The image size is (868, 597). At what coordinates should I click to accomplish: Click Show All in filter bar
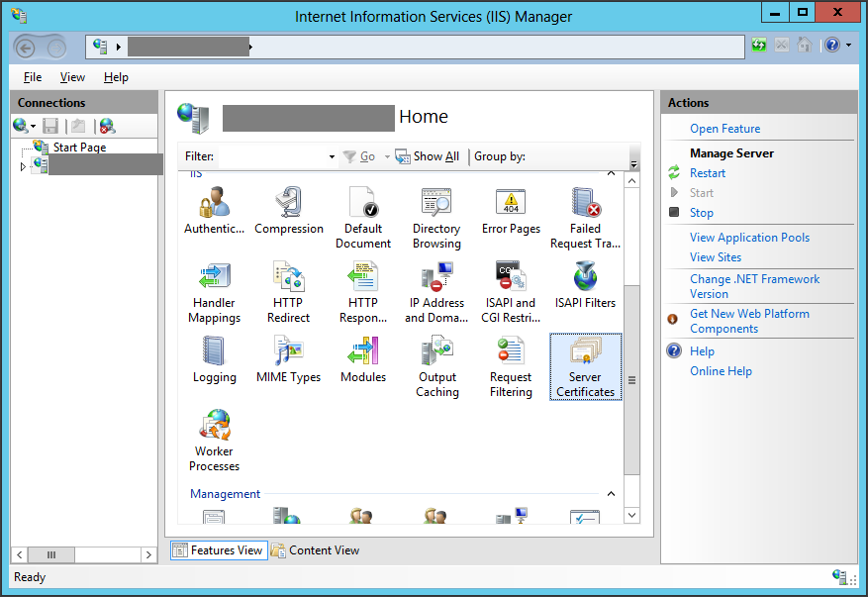tap(428, 156)
